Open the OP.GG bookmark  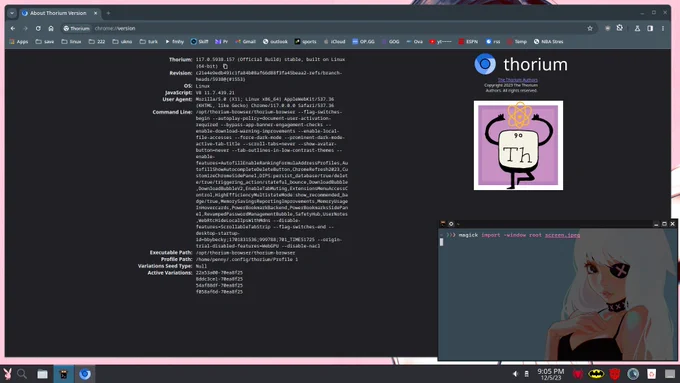[x=363, y=42]
